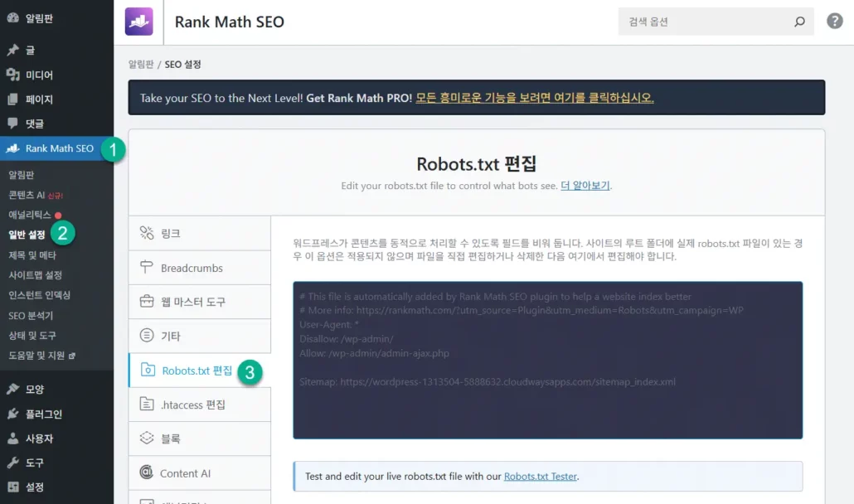
Task: Click the 모양 appearance brush icon
Action: point(13,389)
